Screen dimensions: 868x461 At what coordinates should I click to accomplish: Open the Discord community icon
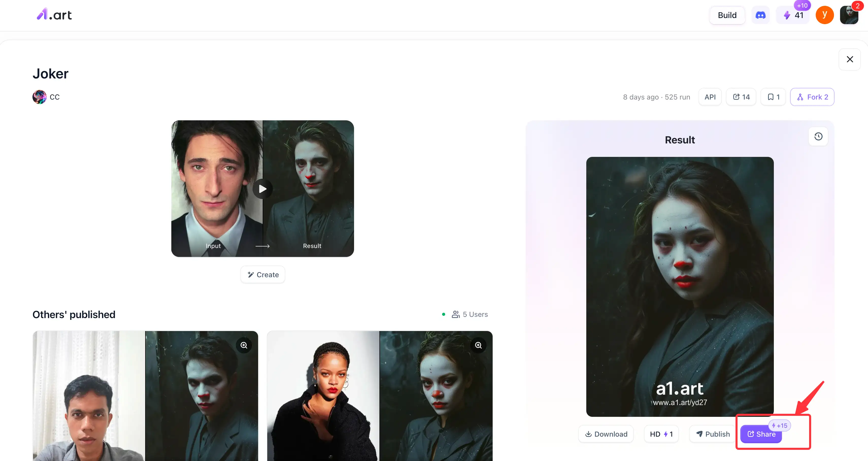[x=760, y=15]
